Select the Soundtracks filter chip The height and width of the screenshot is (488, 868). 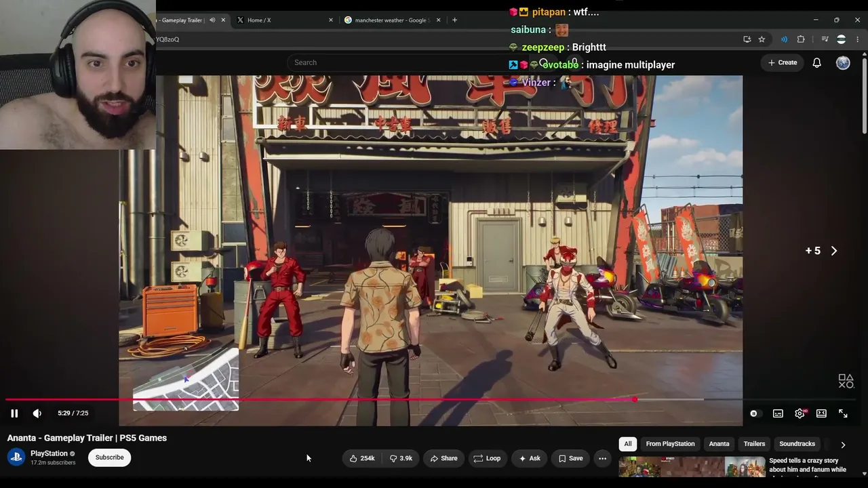click(x=797, y=444)
